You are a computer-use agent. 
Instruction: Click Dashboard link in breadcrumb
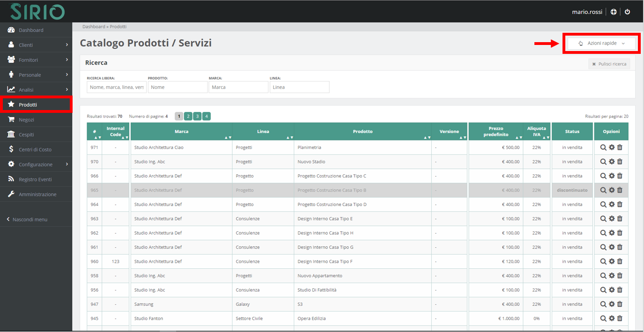[x=94, y=27]
